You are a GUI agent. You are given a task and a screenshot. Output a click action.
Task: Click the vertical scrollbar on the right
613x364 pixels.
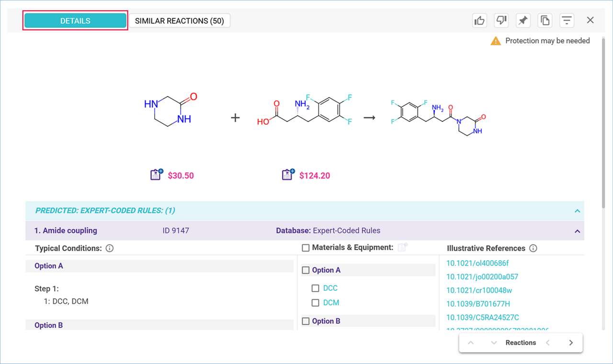(602, 120)
